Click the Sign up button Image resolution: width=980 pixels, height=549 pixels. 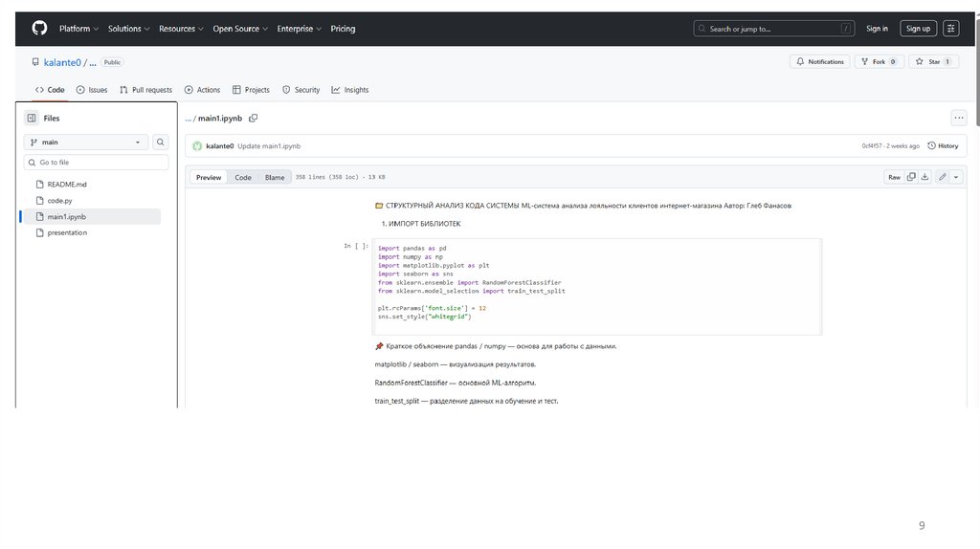[x=918, y=29]
